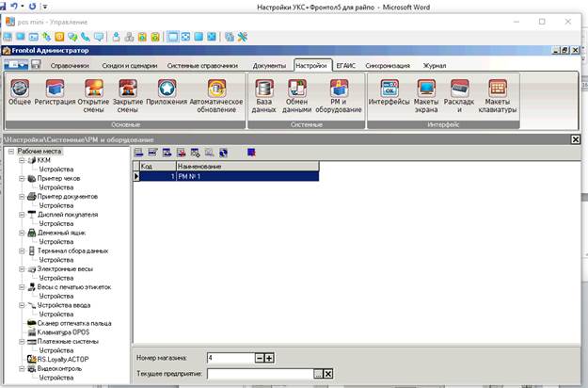The image size is (588, 388).
Task: Open the Журнал tab
Action: click(435, 66)
